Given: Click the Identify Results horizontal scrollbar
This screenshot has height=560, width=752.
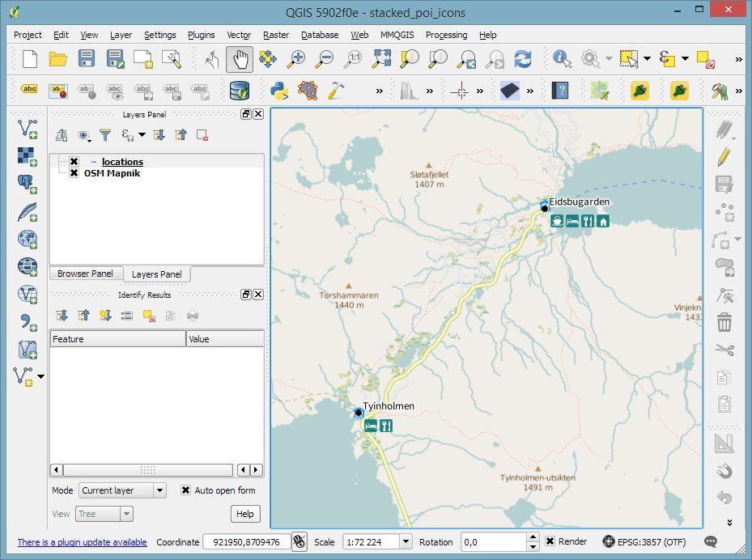Looking at the screenshot, I should [148, 469].
